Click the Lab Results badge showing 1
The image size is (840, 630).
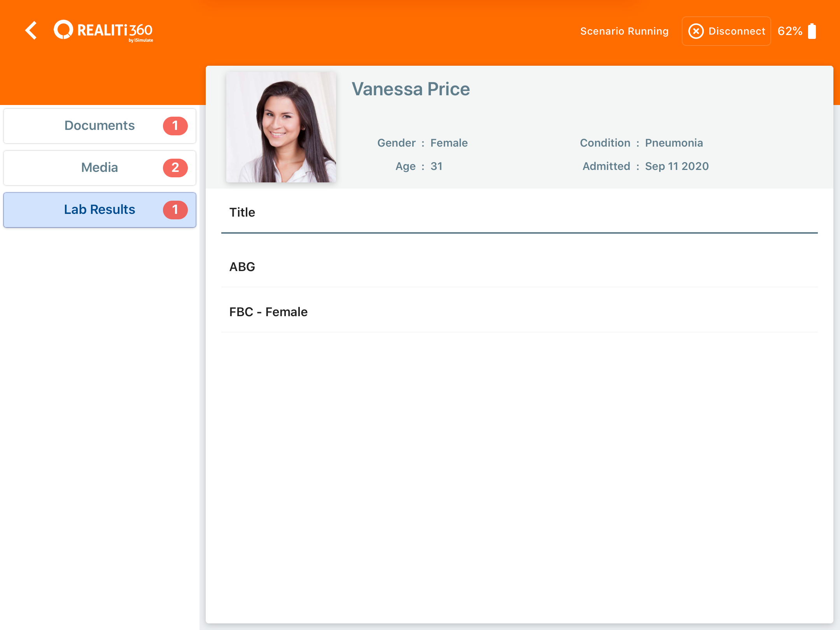click(x=175, y=210)
